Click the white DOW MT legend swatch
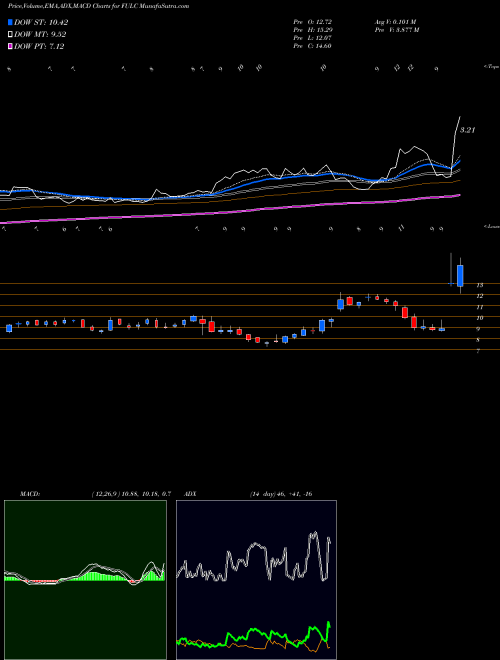 pyautogui.click(x=11, y=35)
